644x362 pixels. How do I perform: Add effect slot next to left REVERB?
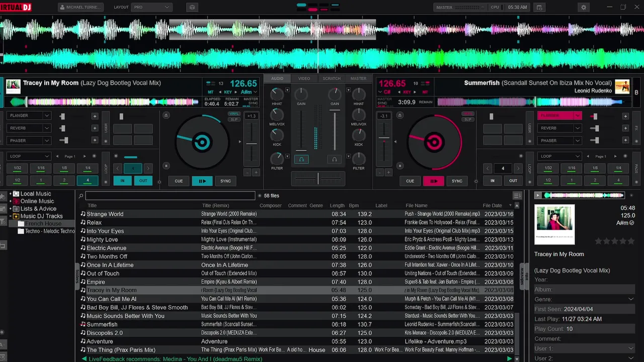[x=95, y=128]
